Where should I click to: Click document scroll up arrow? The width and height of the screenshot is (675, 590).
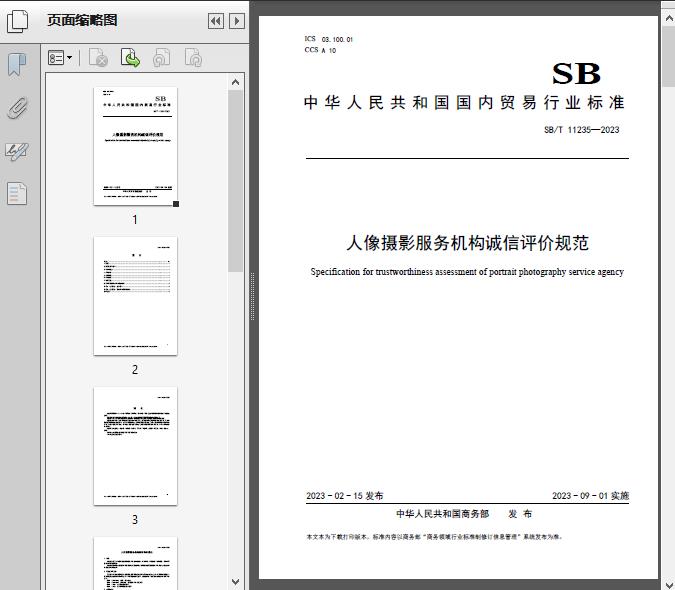click(669, 19)
